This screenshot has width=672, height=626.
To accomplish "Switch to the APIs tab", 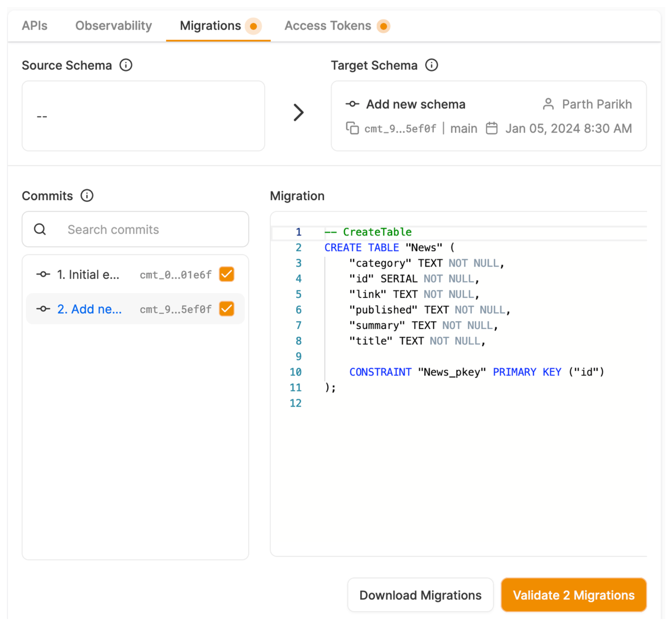I will (34, 26).
